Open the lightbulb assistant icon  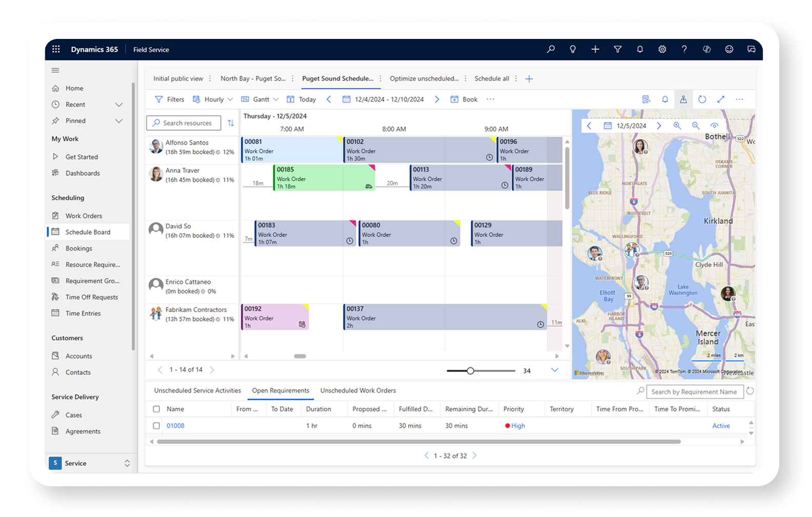point(573,49)
